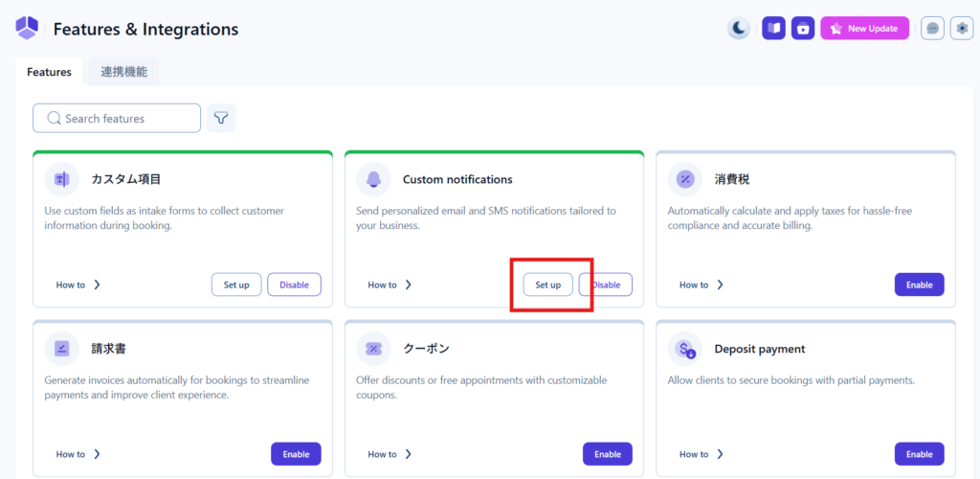
Task: Enable the 請求書 feature
Action: 296,454
